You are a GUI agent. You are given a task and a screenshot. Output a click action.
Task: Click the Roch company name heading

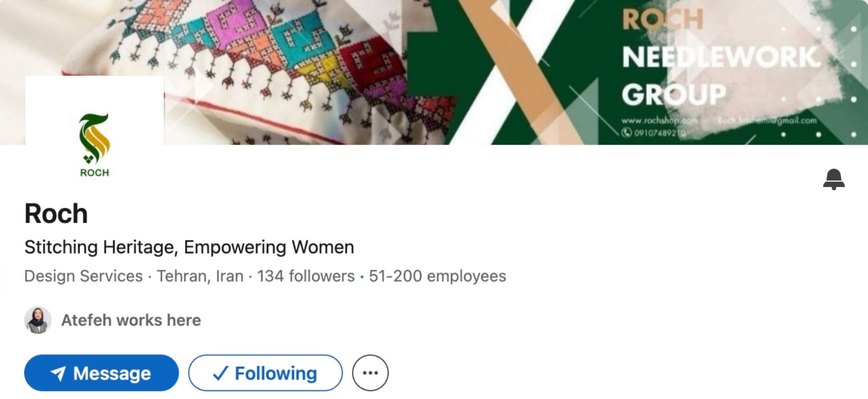[x=56, y=214]
